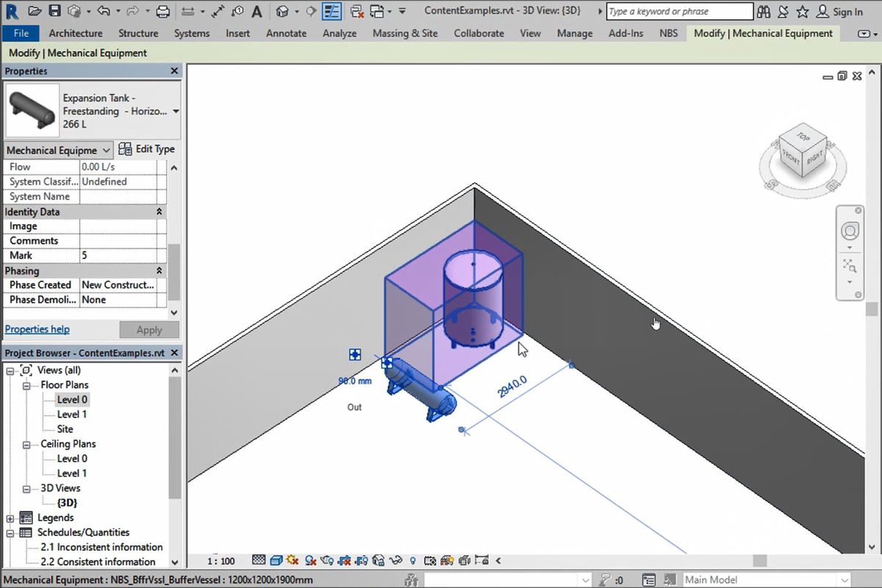Toggle the Reveal Hidden Elements lightbulb
This screenshot has height=588, width=882.
click(x=413, y=560)
